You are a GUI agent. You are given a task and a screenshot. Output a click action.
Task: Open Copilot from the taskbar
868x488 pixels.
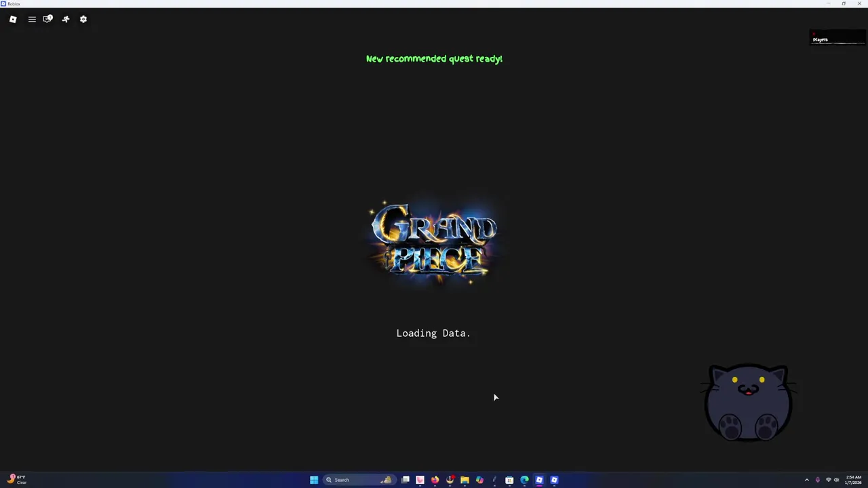click(x=479, y=480)
